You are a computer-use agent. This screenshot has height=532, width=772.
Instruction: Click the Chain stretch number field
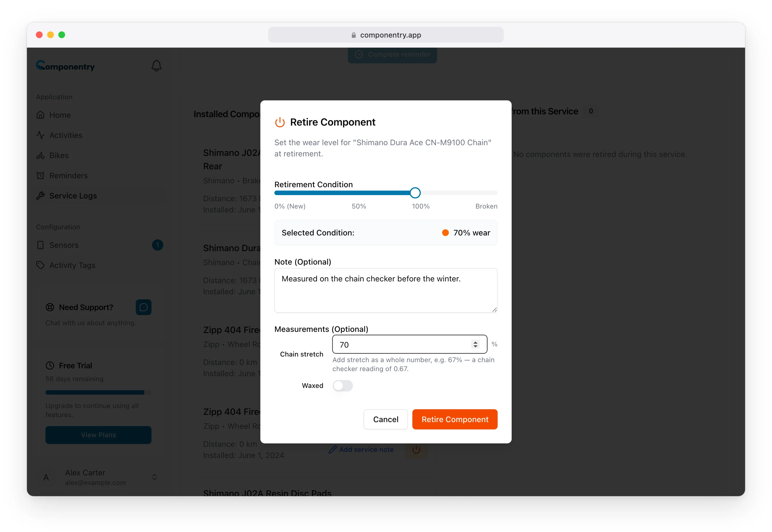[409, 344]
